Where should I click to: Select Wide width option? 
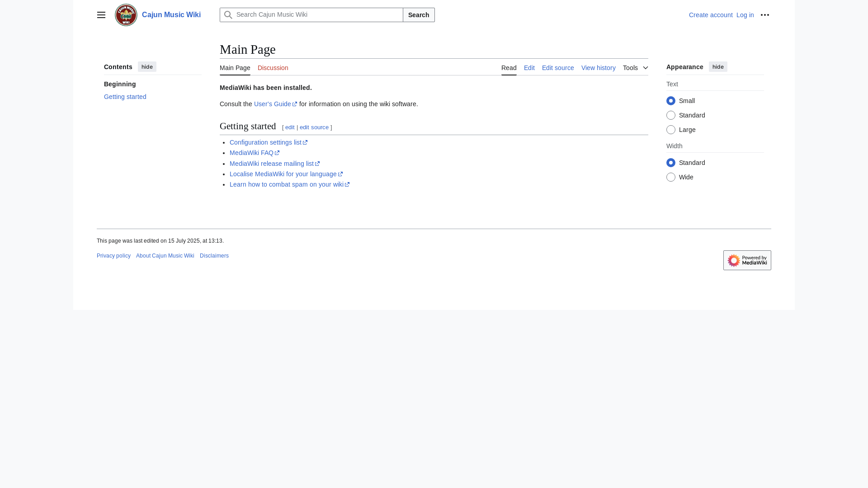click(x=671, y=177)
